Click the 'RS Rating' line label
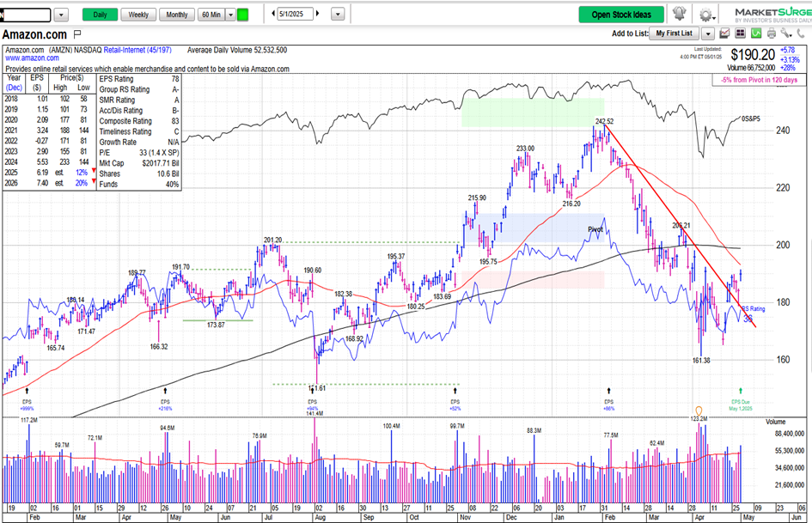This screenshot has height=523, width=812. [754, 308]
